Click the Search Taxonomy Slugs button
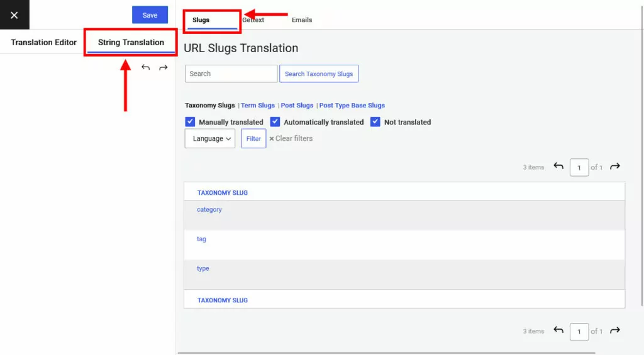 coord(319,74)
